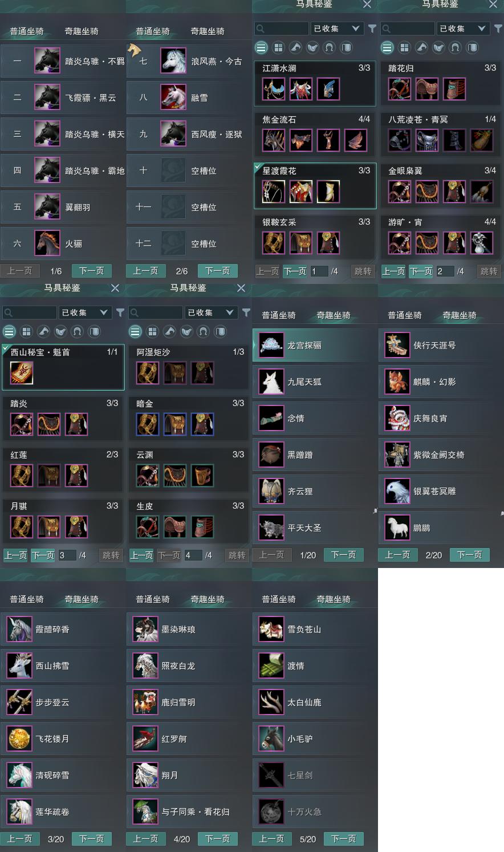Viewport: 504px width, 852px height.
Task: Pick the 小毛驴 donkey mount icon
Action: pyautogui.click(x=271, y=739)
